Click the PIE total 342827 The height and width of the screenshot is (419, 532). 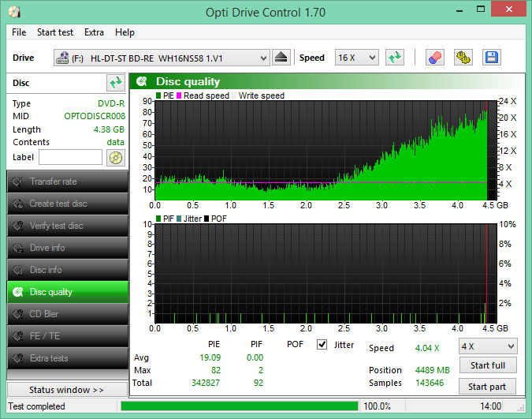click(206, 383)
